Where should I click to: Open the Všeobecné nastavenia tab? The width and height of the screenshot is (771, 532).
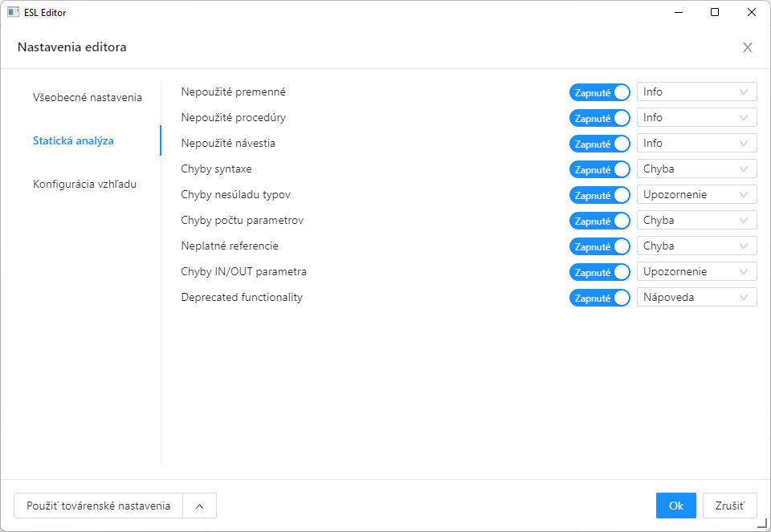point(88,97)
